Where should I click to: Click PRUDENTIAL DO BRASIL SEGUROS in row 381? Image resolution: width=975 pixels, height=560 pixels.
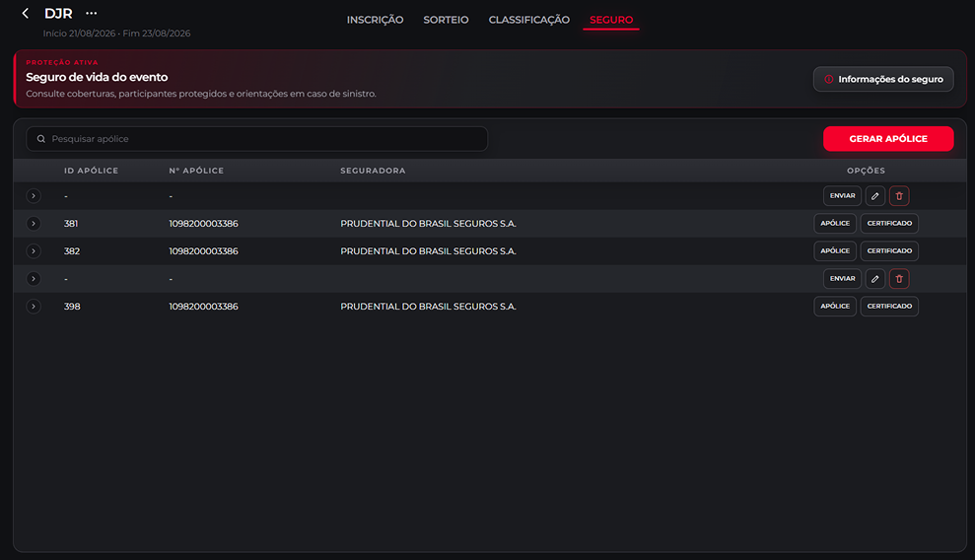pos(428,223)
